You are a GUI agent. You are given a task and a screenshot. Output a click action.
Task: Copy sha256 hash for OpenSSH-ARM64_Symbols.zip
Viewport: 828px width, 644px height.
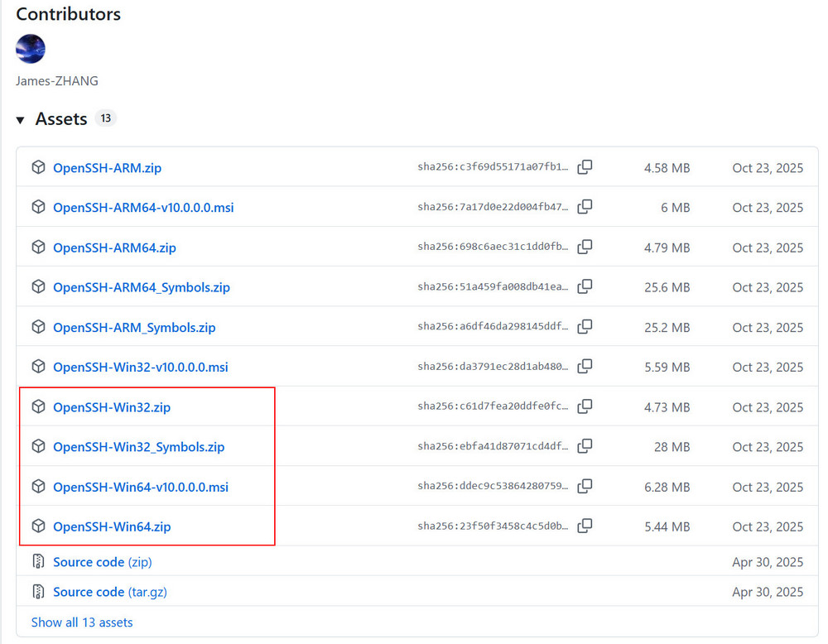click(x=585, y=286)
